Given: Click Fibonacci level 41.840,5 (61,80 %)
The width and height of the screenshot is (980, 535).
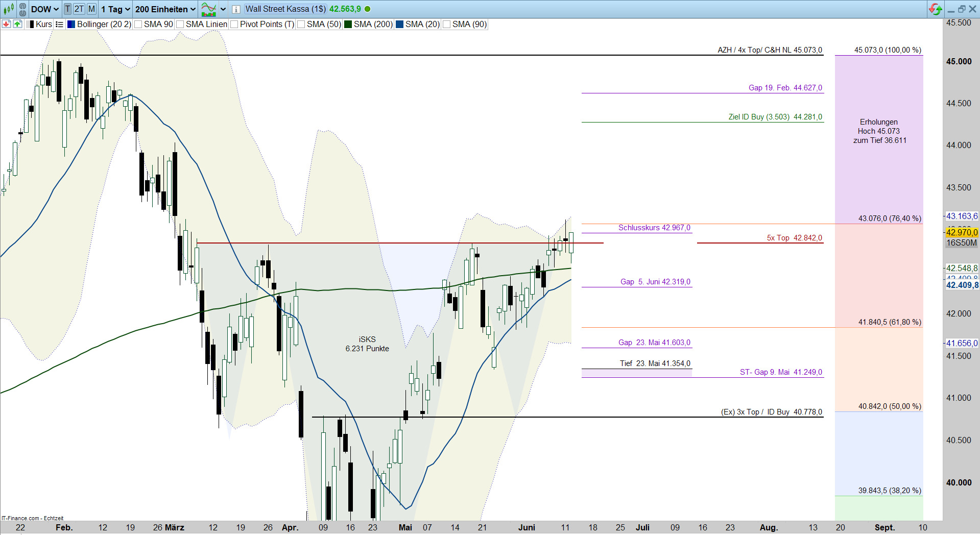Looking at the screenshot, I should point(890,322).
